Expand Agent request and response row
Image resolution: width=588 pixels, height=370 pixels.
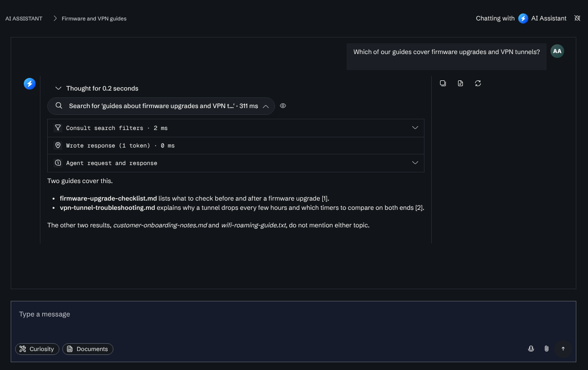[x=236, y=163]
